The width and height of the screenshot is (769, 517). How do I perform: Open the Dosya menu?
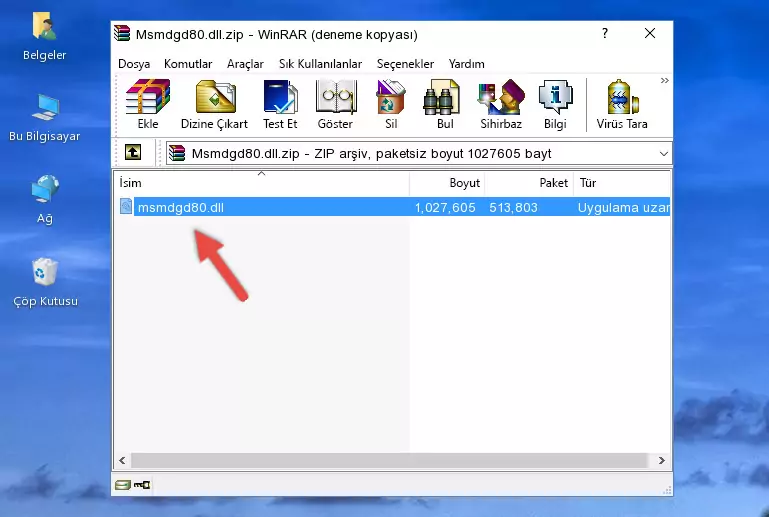tap(134, 64)
